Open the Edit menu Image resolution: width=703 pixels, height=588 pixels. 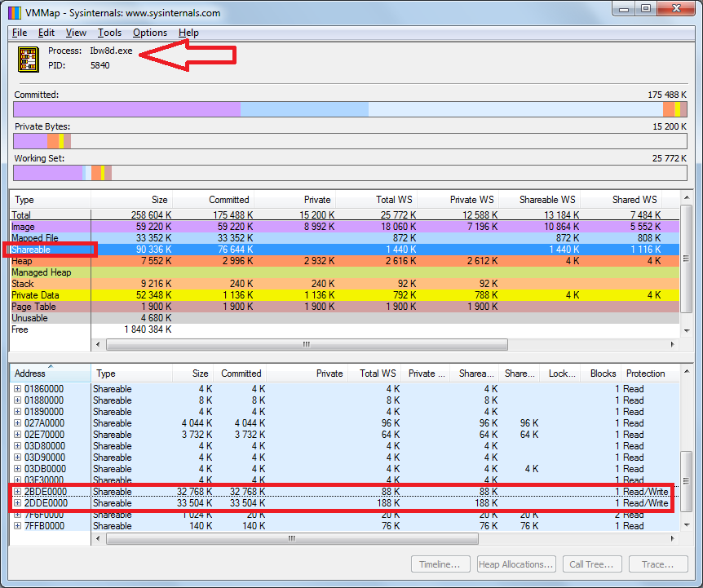tap(46, 33)
